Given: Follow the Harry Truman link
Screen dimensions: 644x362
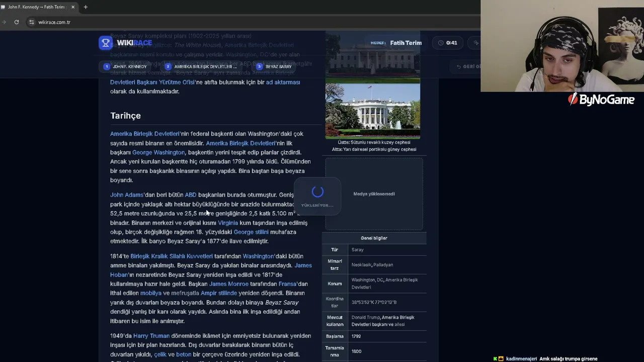Looking at the screenshot, I should pos(151,336).
